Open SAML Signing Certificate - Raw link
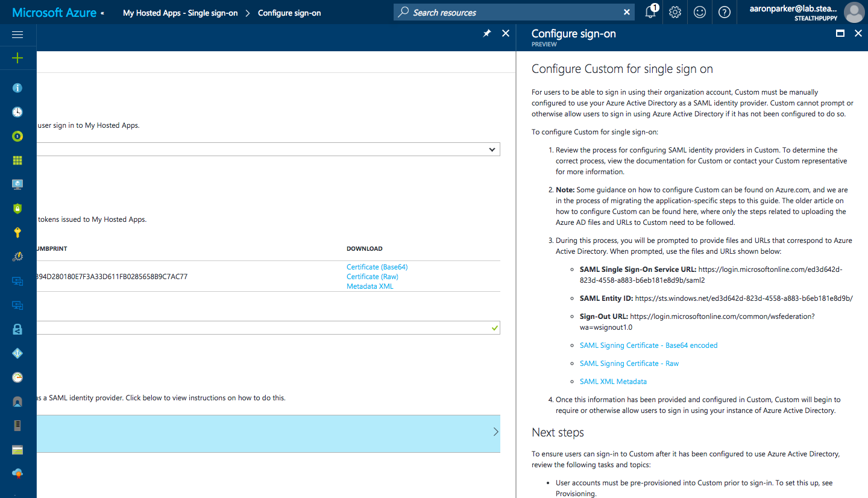 629,364
